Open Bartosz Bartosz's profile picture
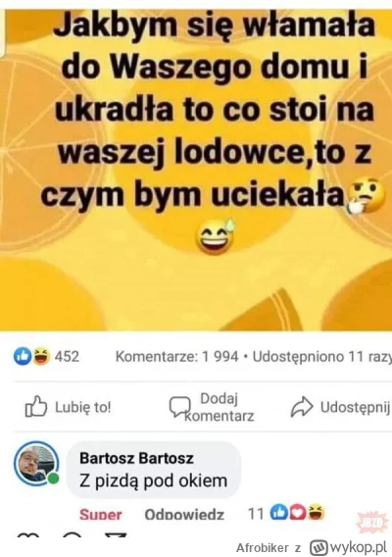392x557 pixels. tap(35, 463)
